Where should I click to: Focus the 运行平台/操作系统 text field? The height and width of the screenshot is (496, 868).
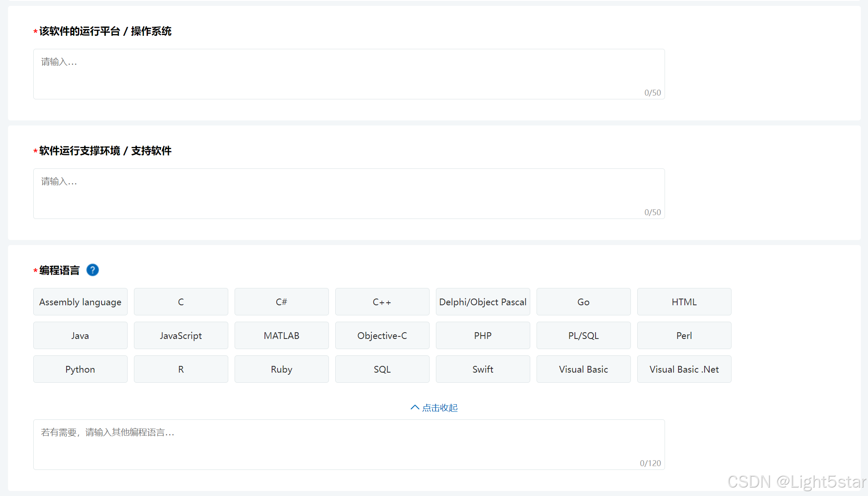tap(349, 74)
